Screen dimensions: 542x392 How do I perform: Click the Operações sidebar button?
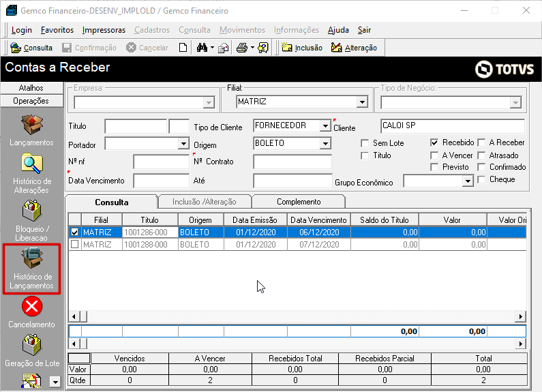[31, 101]
